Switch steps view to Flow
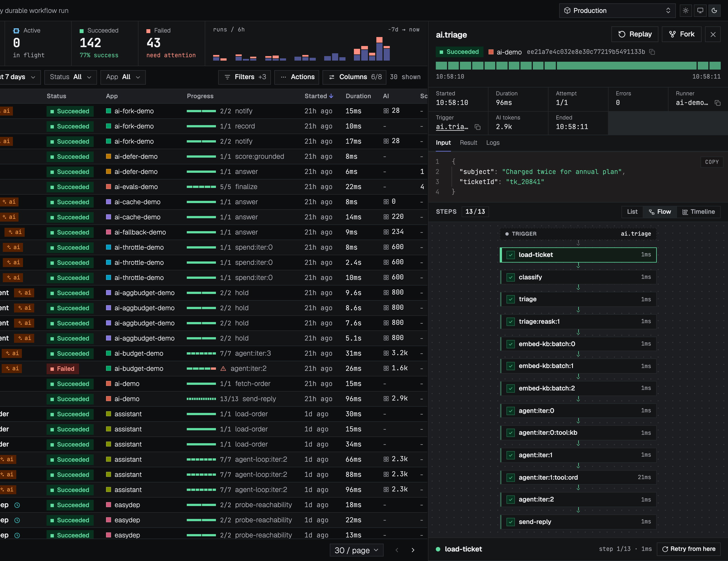This screenshot has height=561, width=728. click(660, 212)
